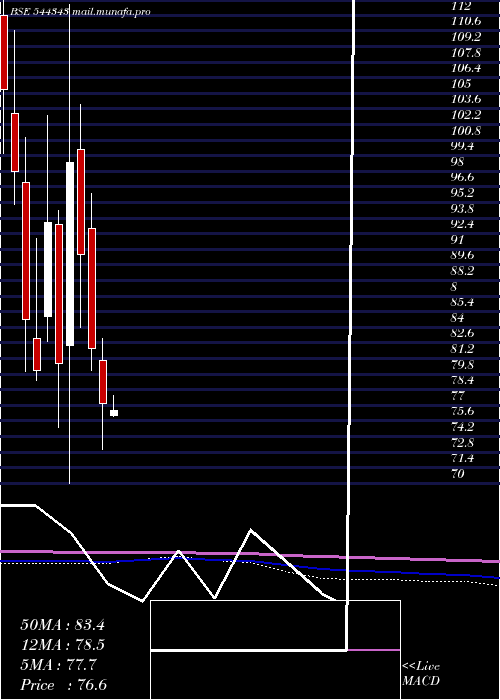Click the 91 price axis label

[458, 240]
